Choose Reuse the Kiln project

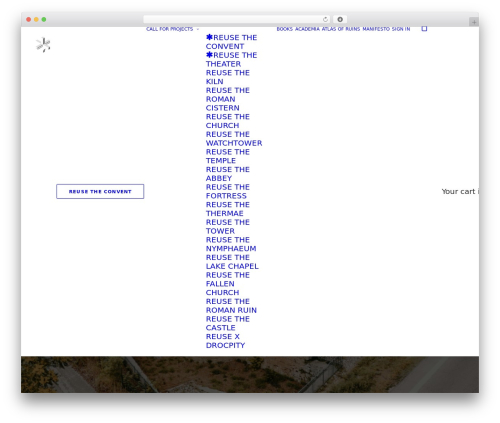(x=228, y=77)
